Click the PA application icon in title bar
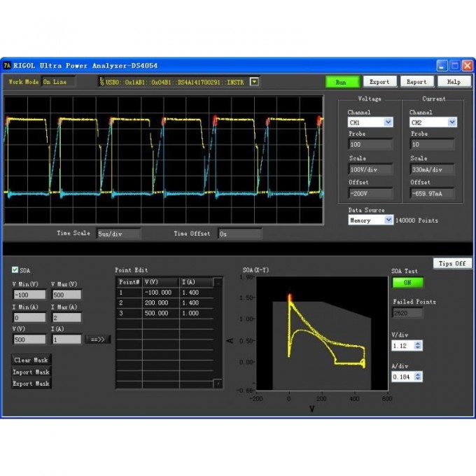This screenshot has width=476, height=476. pos(7,65)
